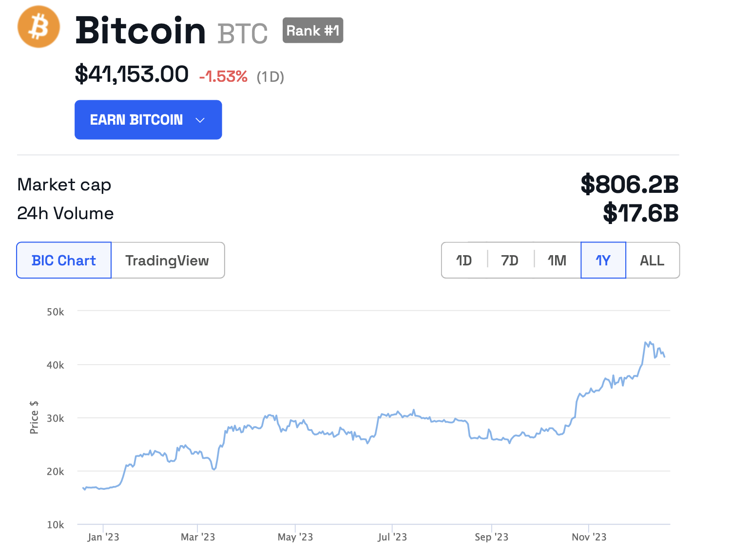Click the 40k price axis label
731x560 pixels.
tap(55, 365)
